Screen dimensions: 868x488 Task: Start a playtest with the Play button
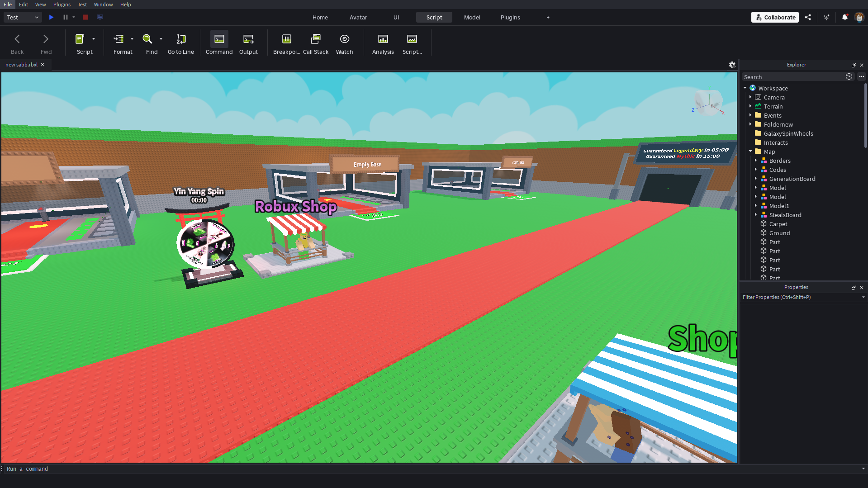[51, 17]
